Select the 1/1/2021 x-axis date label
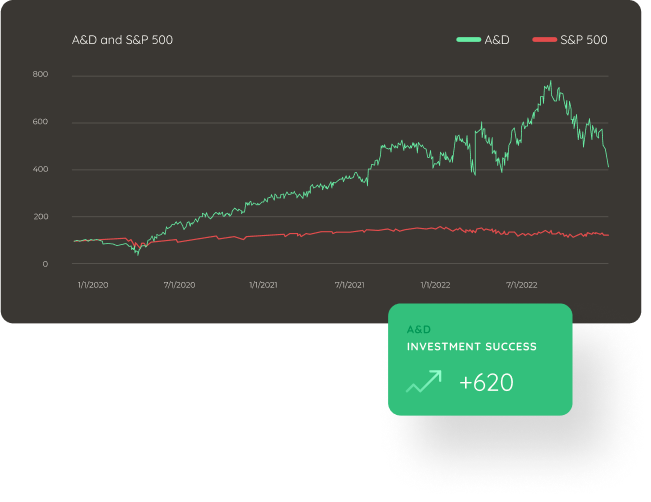Image resolution: width=651 pixels, height=502 pixels. pos(264,285)
